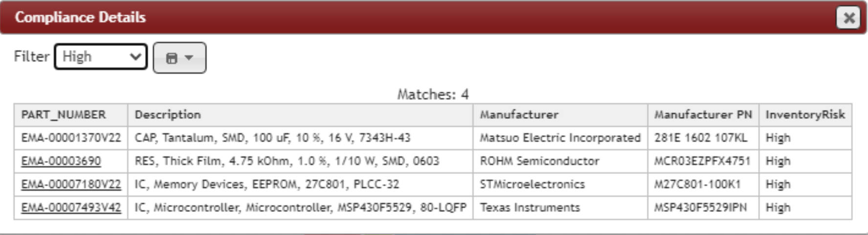Viewport: 868px width, 235px height.
Task: Open part link EMA-00007493V42
Action: tap(71, 208)
